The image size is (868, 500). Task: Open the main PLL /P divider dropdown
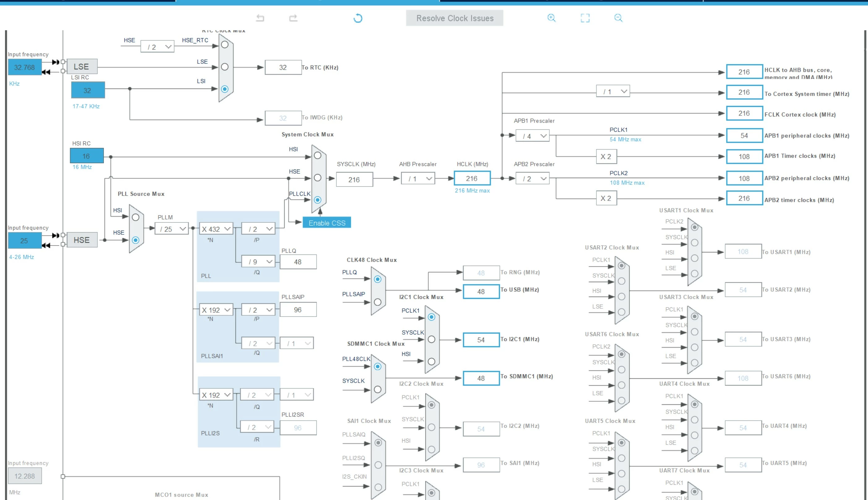coord(258,229)
